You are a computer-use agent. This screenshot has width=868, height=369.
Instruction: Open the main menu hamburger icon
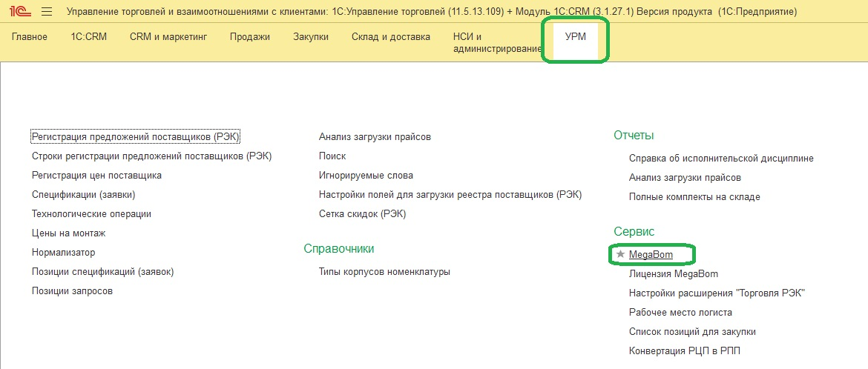[x=47, y=12]
